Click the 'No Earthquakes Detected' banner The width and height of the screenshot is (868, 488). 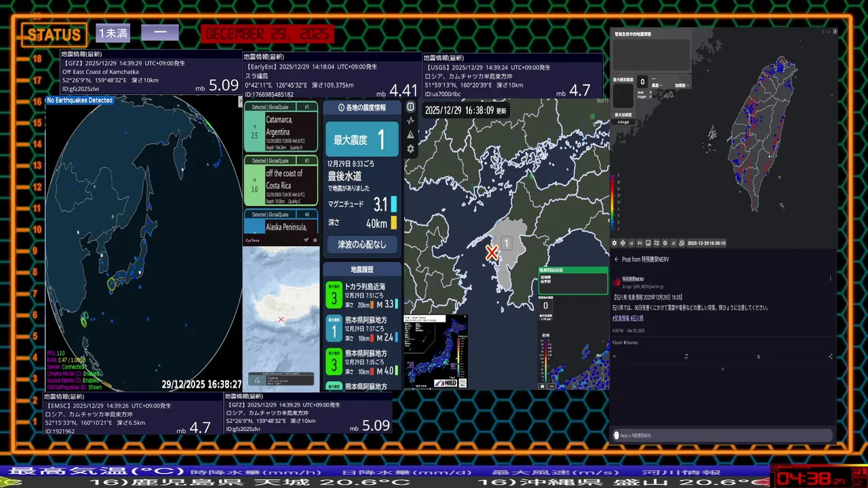pos(80,100)
